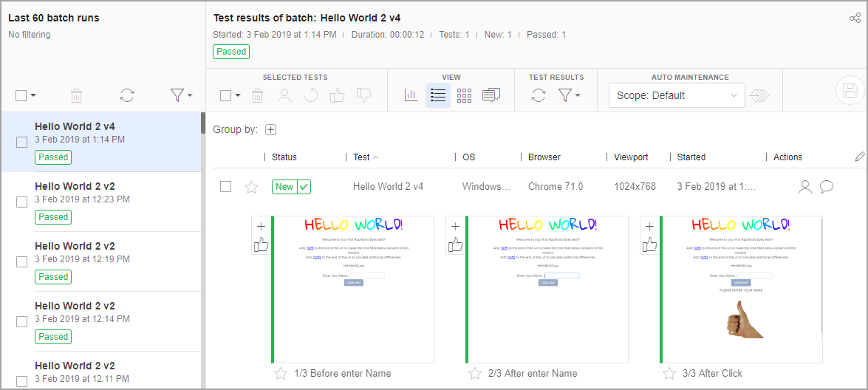The height and width of the screenshot is (390, 868).
Task: Open batch list filter dropdown
Action: coord(181,95)
